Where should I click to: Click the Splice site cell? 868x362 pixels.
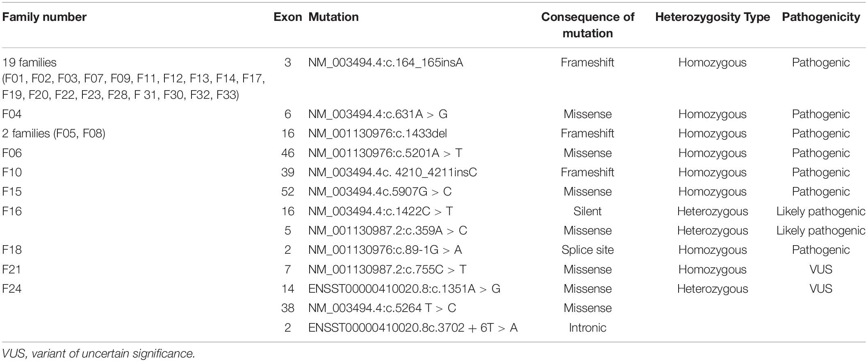tap(588, 250)
